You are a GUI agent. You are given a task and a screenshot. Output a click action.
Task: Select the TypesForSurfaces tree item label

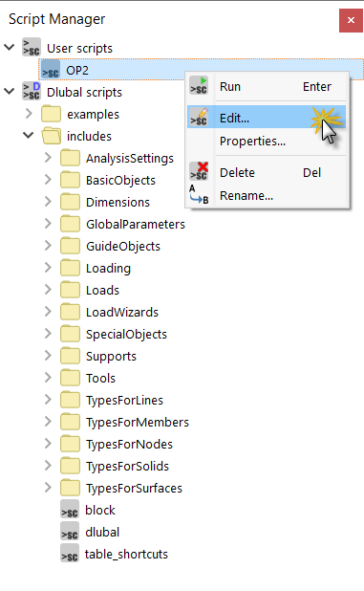pyautogui.click(x=134, y=488)
